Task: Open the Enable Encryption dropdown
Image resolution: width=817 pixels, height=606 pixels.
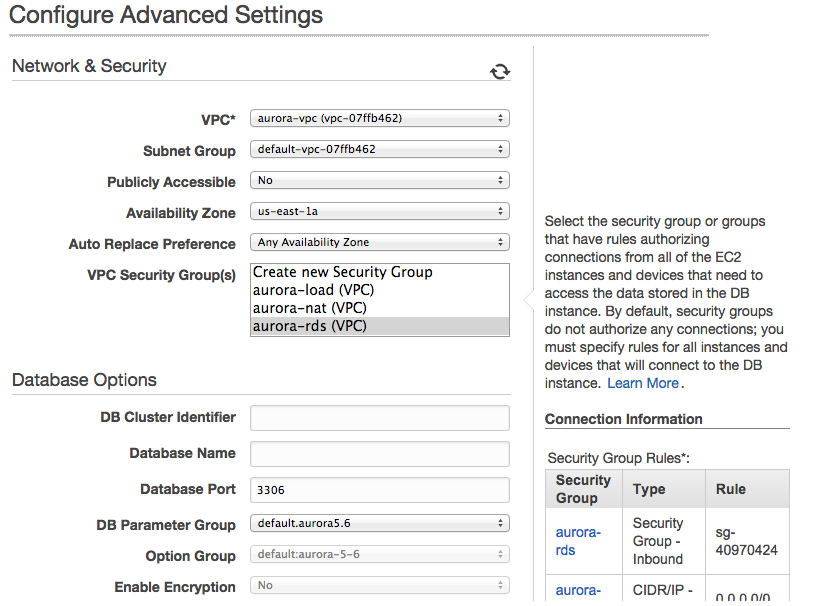Action: [379, 587]
